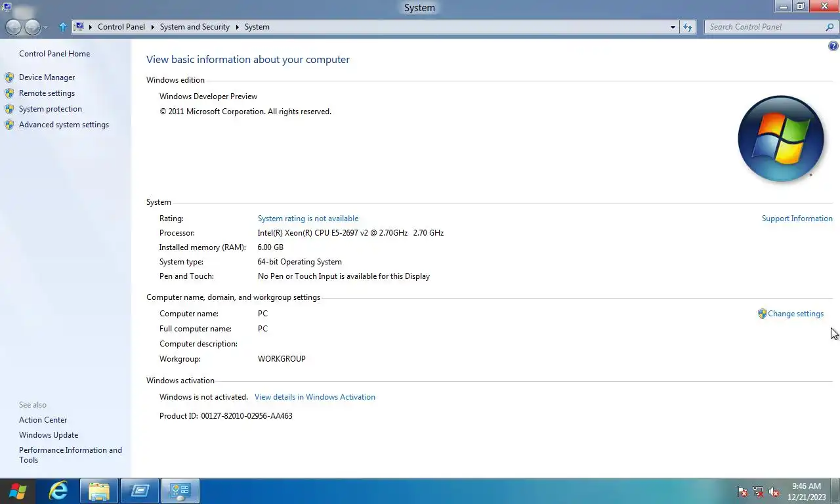
Task: Select System and Security in the breadcrumb
Action: click(195, 27)
